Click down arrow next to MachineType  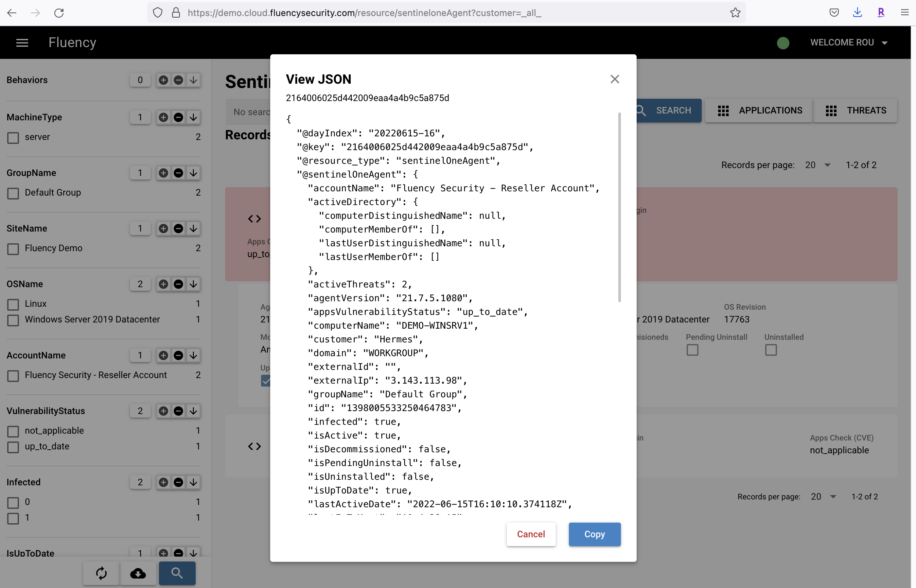tap(193, 117)
